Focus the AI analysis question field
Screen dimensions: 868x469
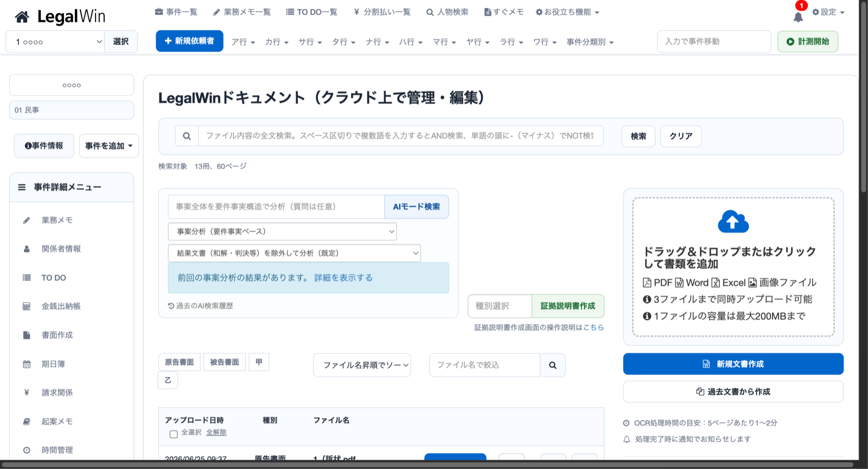click(276, 207)
